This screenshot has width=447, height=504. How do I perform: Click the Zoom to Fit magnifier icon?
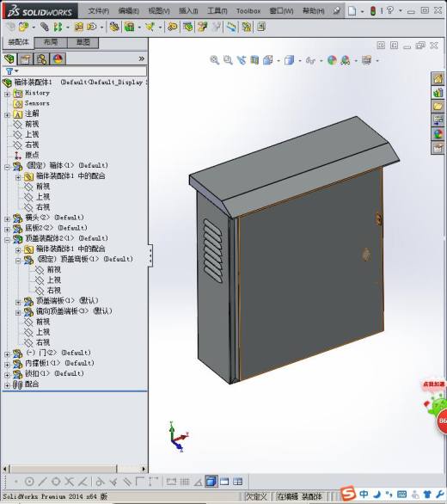tap(214, 60)
